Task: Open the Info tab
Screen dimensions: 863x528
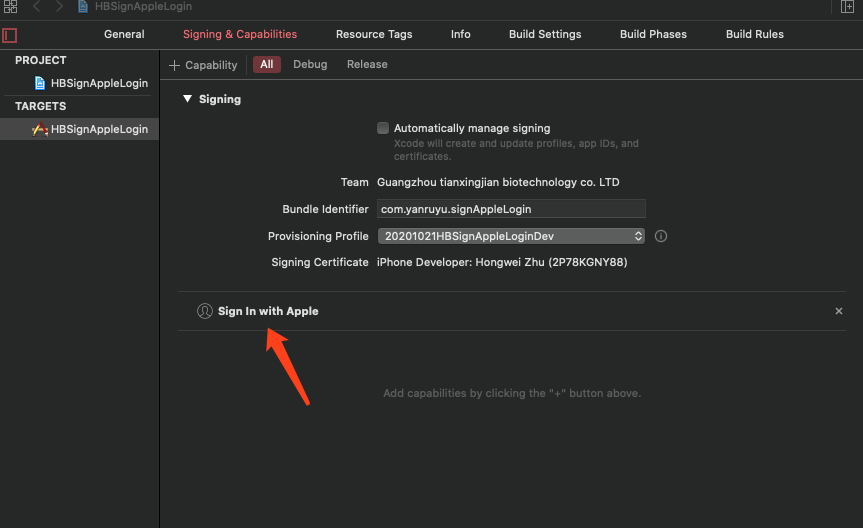Action: pos(460,34)
